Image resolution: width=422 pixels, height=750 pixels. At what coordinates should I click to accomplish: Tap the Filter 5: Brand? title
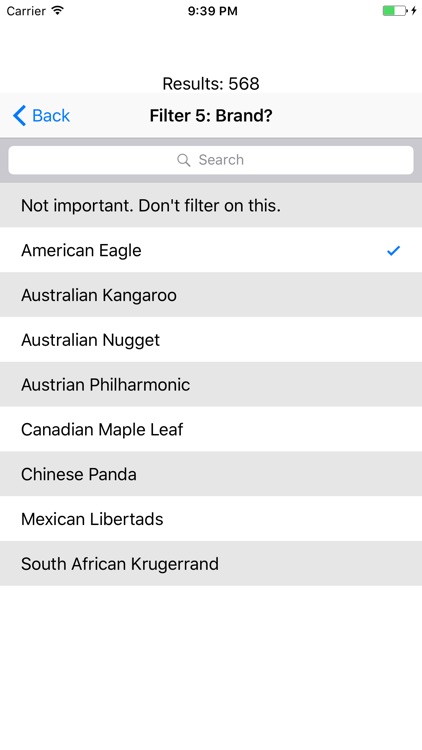(211, 116)
